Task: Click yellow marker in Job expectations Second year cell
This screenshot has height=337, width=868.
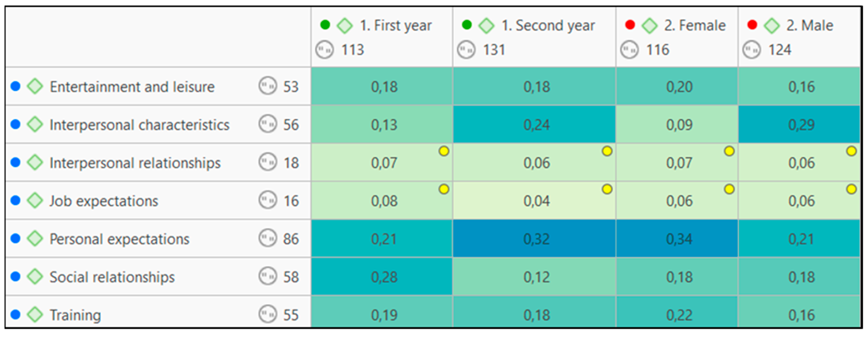Action: coord(607,190)
